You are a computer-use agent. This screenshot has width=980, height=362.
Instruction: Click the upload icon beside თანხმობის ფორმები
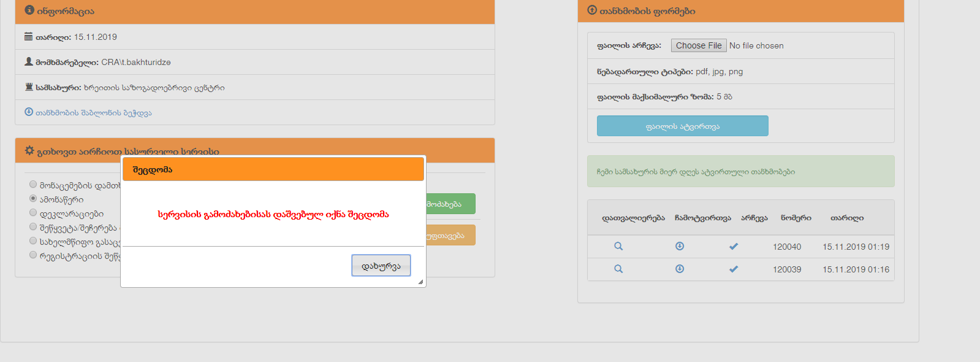592,10
